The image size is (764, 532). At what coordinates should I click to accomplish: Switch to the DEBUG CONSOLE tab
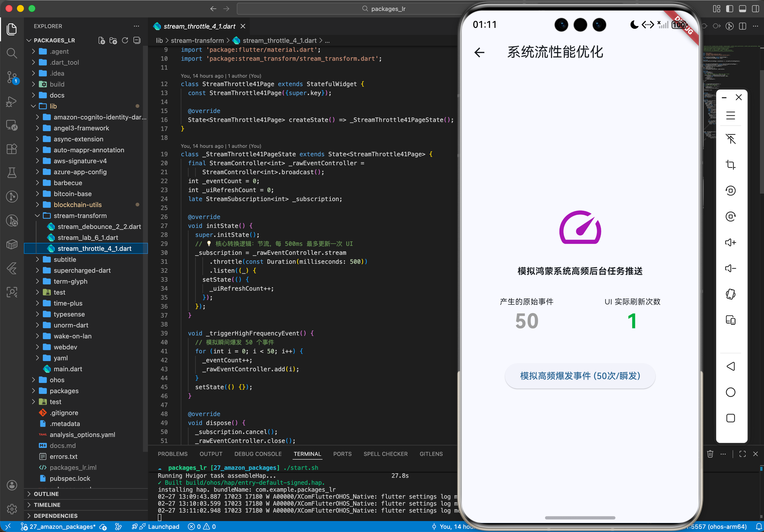pos(257,454)
